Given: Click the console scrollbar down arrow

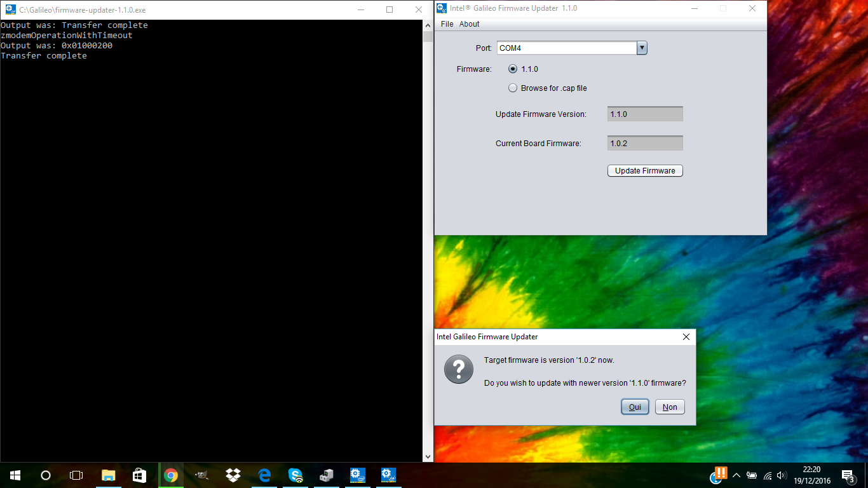Looking at the screenshot, I should [428, 457].
